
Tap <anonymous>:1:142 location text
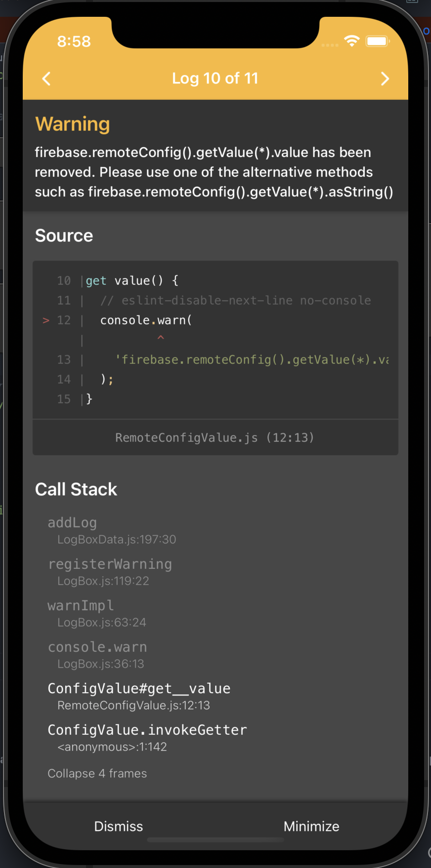click(x=112, y=747)
